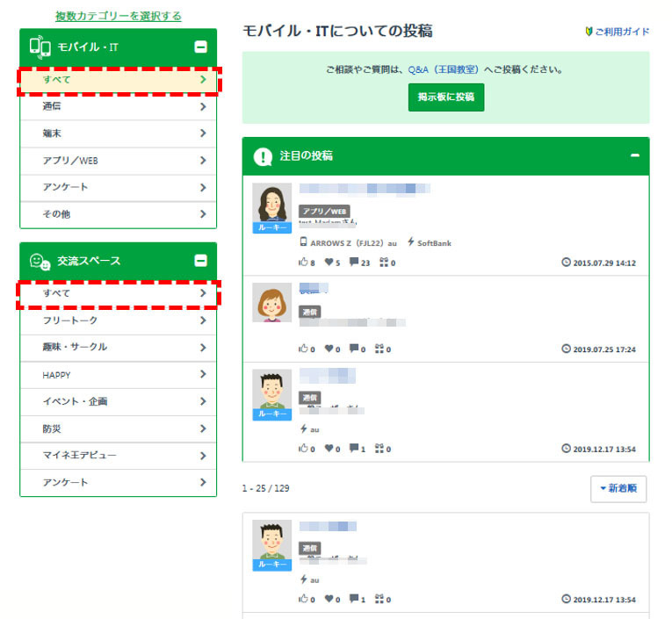
Task: Click the woman avatar on the first featured post
Action: point(271,204)
